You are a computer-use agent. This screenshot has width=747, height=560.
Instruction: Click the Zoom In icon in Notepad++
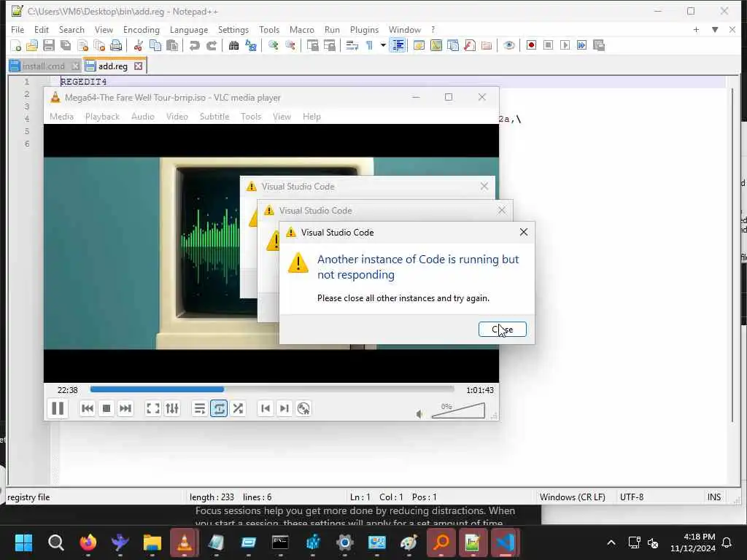coord(273,46)
